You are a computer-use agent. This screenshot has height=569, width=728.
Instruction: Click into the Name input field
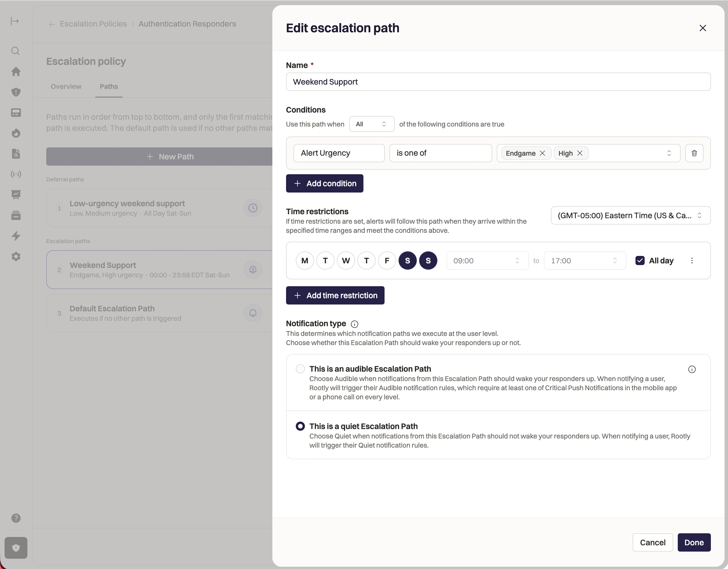point(498,82)
